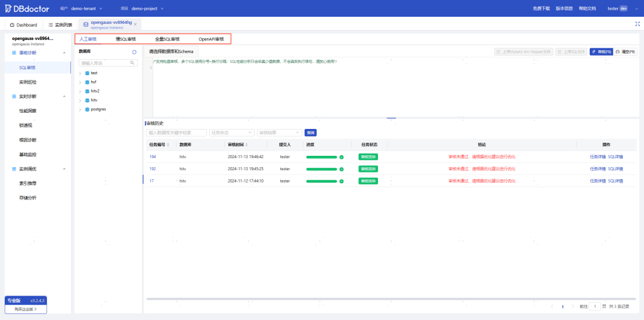
Task: Sort by 审核时间 column
Action: coord(246,145)
